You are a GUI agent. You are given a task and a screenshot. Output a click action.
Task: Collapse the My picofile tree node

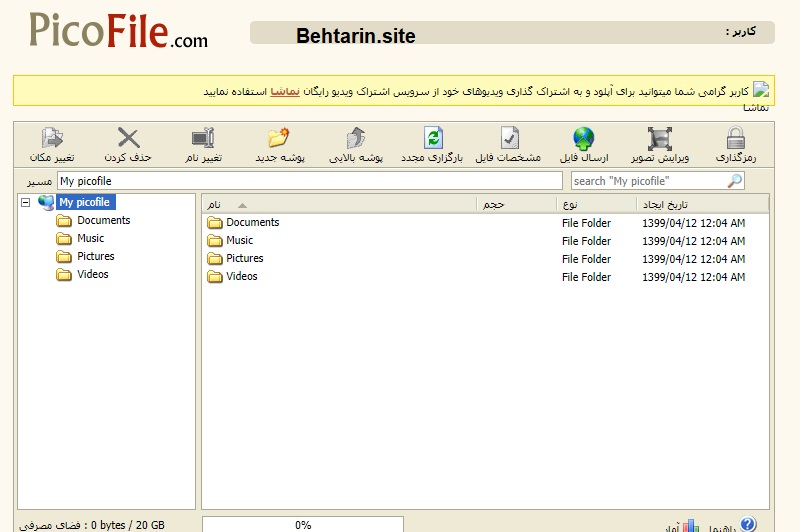pos(26,202)
